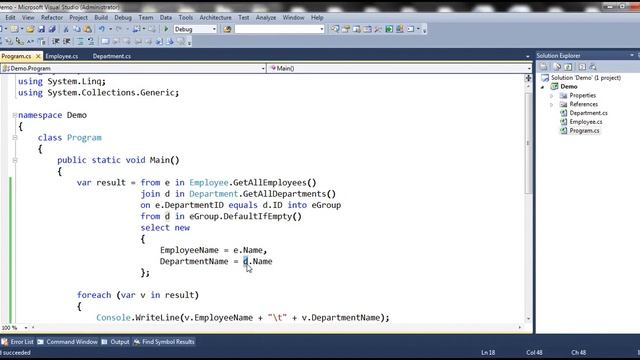Open the Command Window tab
Screen dimensions: 640x360
(67, 342)
